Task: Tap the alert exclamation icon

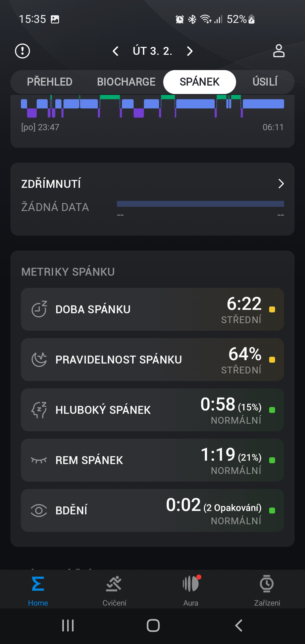Action: coord(22,51)
